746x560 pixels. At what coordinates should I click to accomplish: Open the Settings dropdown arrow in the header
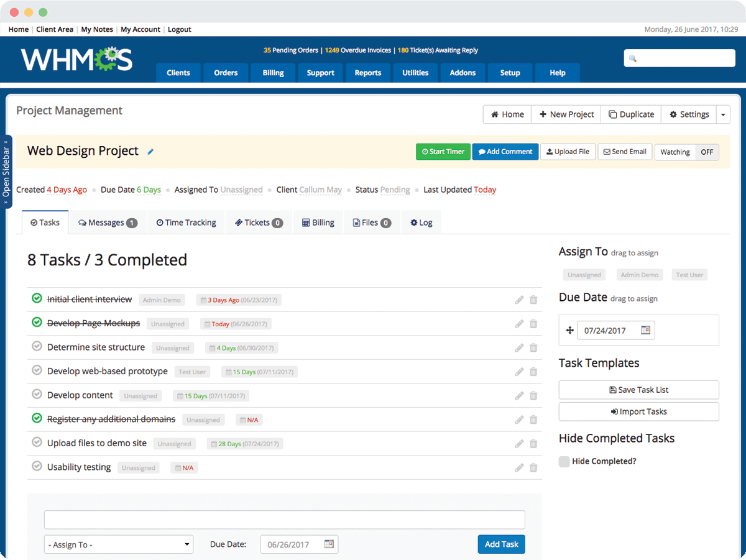[x=723, y=114]
